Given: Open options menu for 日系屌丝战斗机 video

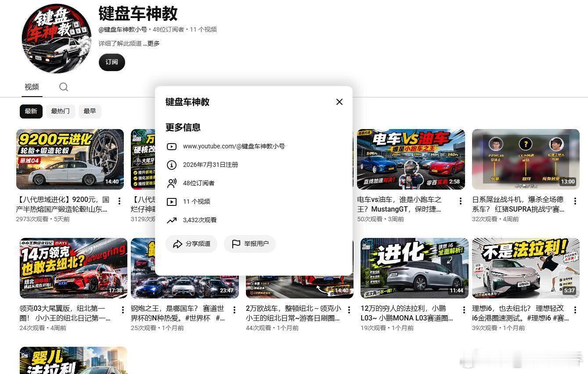Looking at the screenshot, I should coord(575,201).
